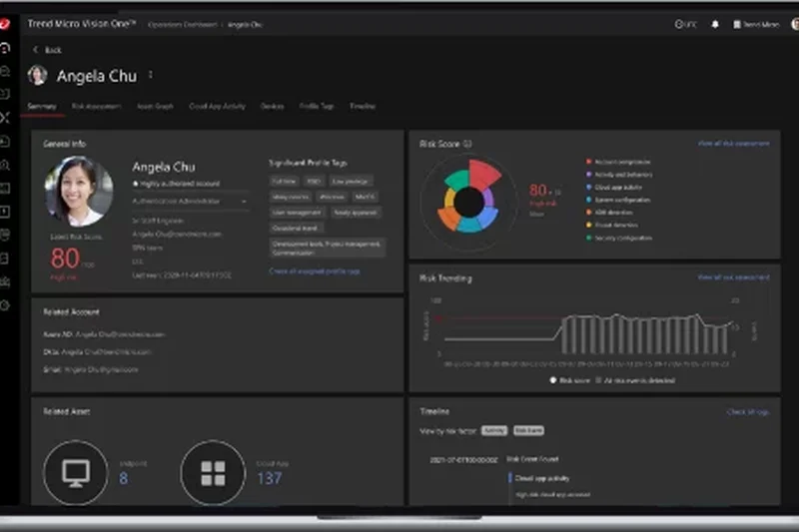Switch to the Timeline tab
This screenshot has height=532, width=799.
coord(363,107)
